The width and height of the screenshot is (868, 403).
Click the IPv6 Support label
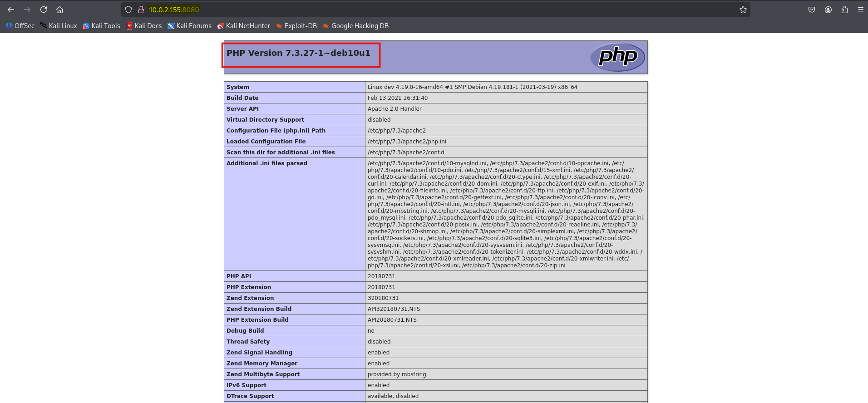247,385
